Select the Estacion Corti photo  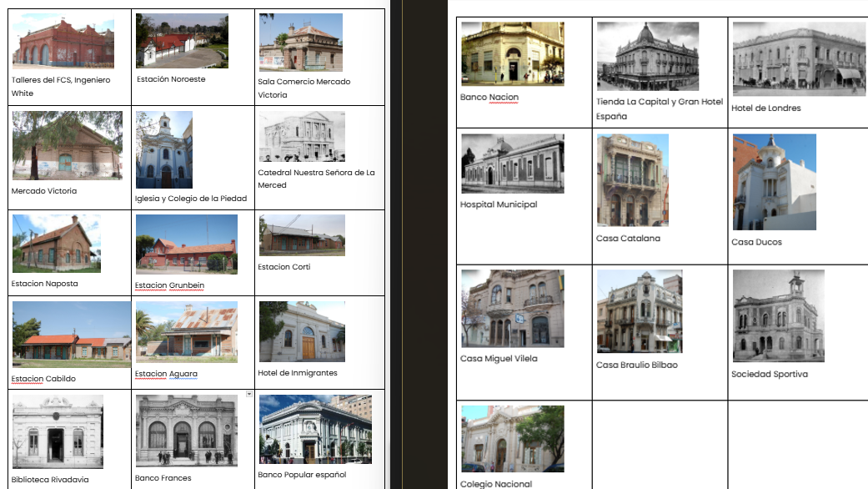pos(302,235)
